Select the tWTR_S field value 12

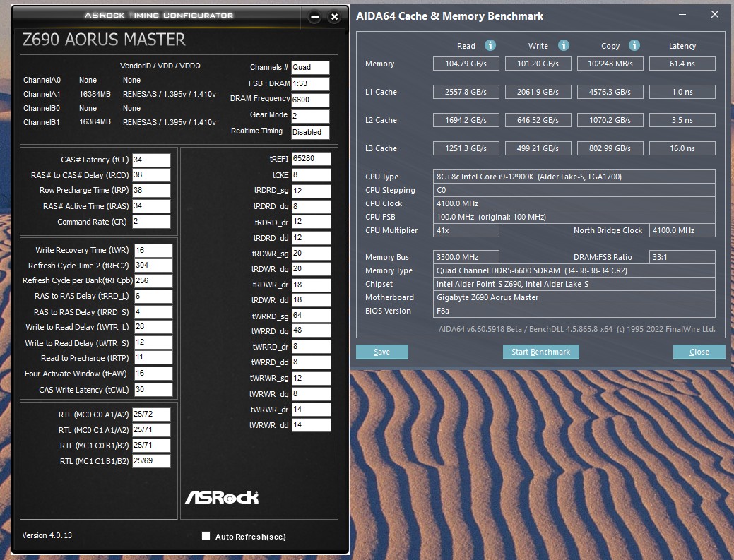point(153,342)
